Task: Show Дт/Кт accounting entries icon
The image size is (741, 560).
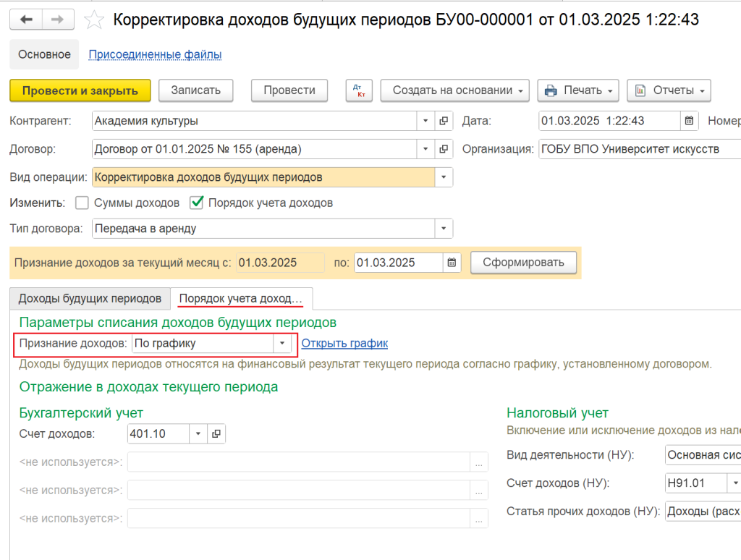Action: (359, 90)
